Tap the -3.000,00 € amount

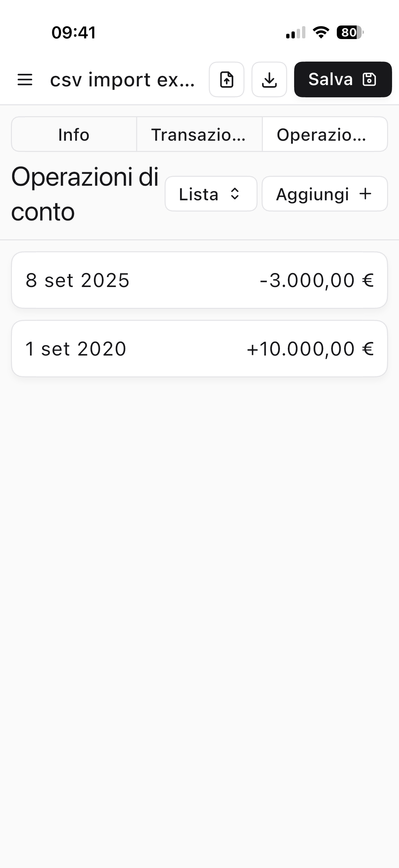point(317,280)
